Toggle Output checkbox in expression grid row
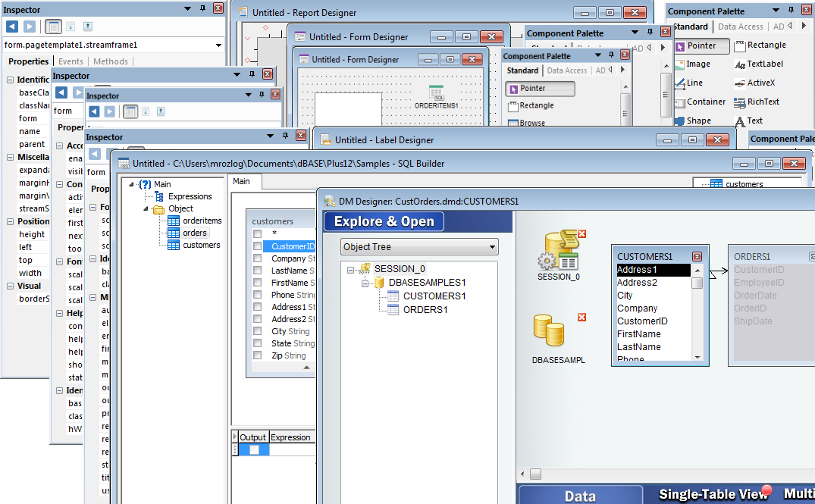 click(254, 449)
